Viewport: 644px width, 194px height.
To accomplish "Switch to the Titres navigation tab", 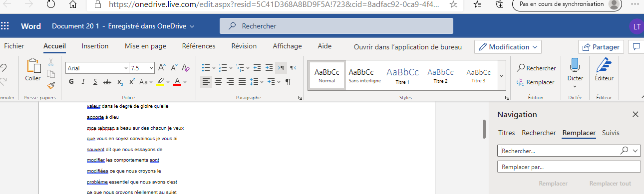I will pyautogui.click(x=507, y=133).
